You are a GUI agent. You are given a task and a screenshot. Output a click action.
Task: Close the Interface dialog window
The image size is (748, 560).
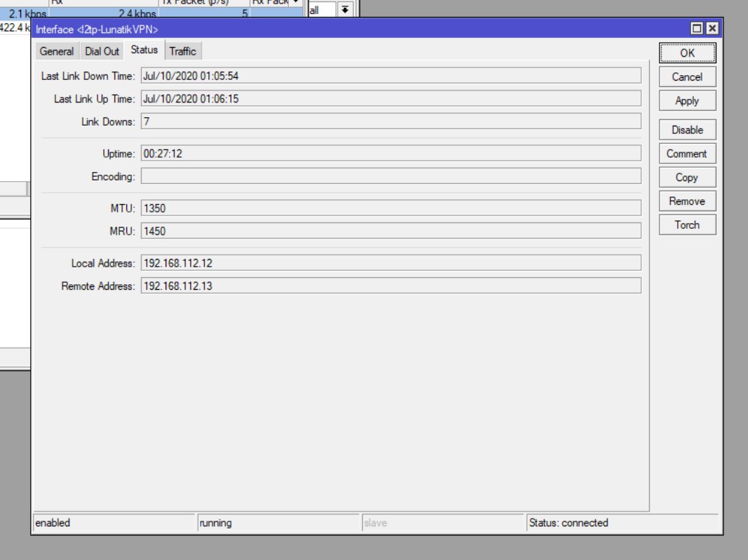point(712,29)
